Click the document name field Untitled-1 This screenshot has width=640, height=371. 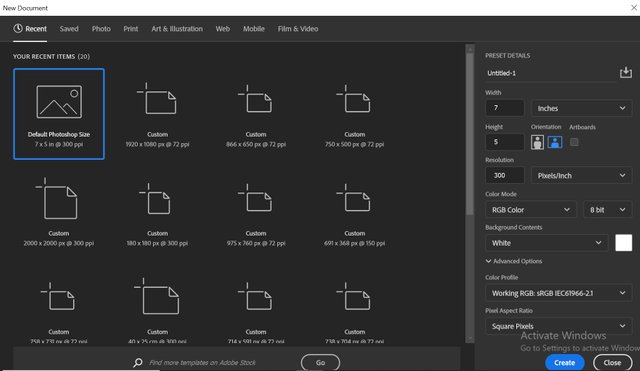pyautogui.click(x=551, y=73)
